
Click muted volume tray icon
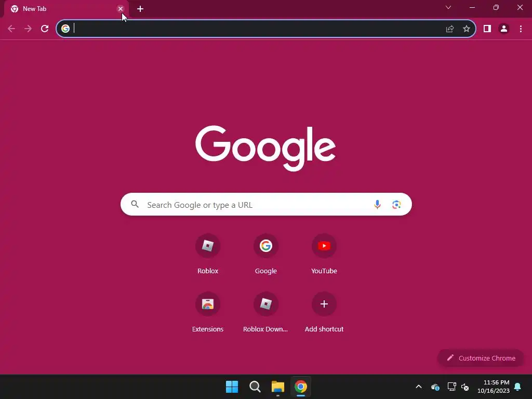point(465,387)
